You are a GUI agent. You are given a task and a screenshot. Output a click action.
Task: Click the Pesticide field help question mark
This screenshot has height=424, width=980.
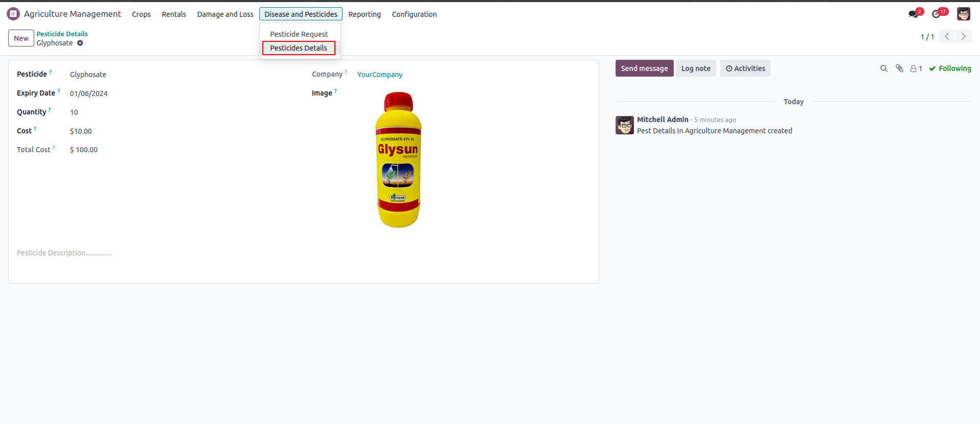[x=51, y=72]
